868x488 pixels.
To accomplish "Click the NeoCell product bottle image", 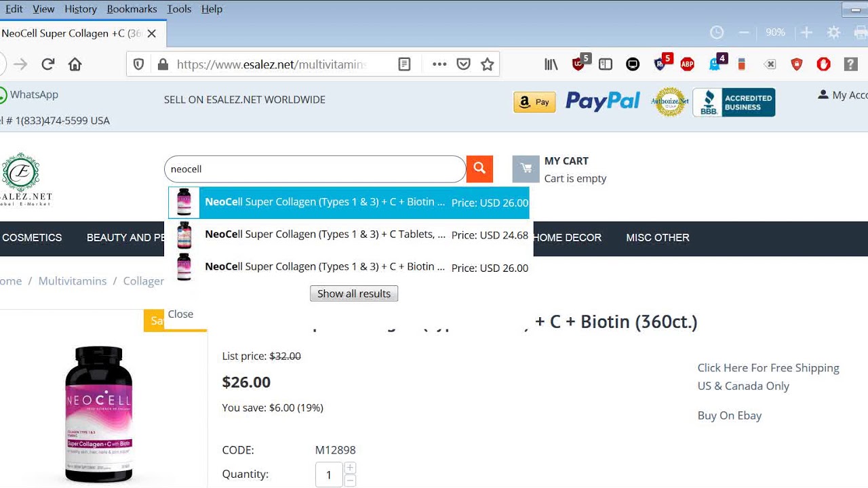I will coord(98,413).
